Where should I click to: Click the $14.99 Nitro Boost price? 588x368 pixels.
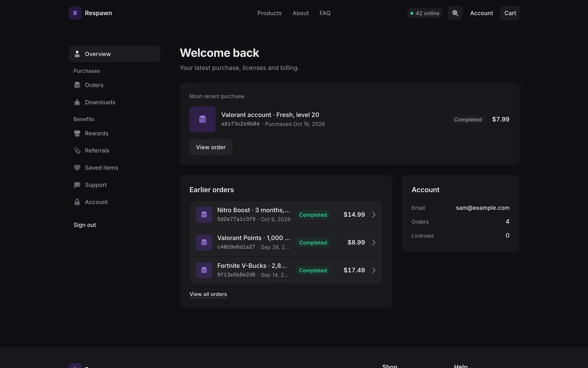coord(354,215)
